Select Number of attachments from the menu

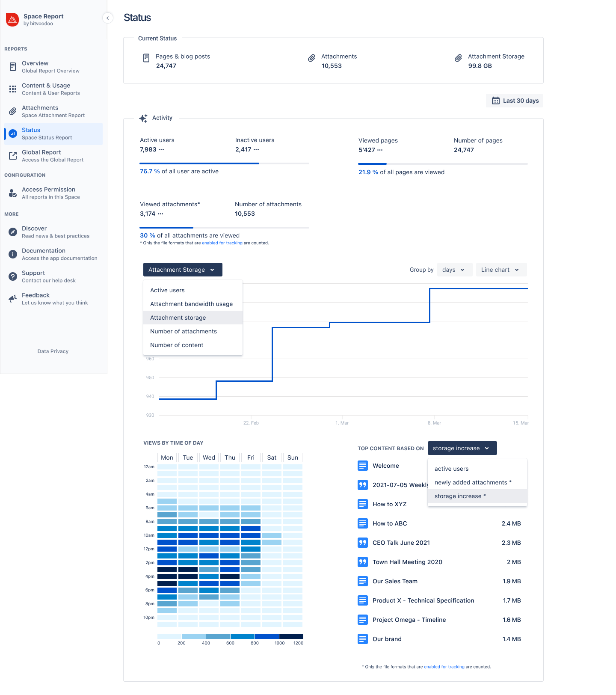pyautogui.click(x=184, y=331)
